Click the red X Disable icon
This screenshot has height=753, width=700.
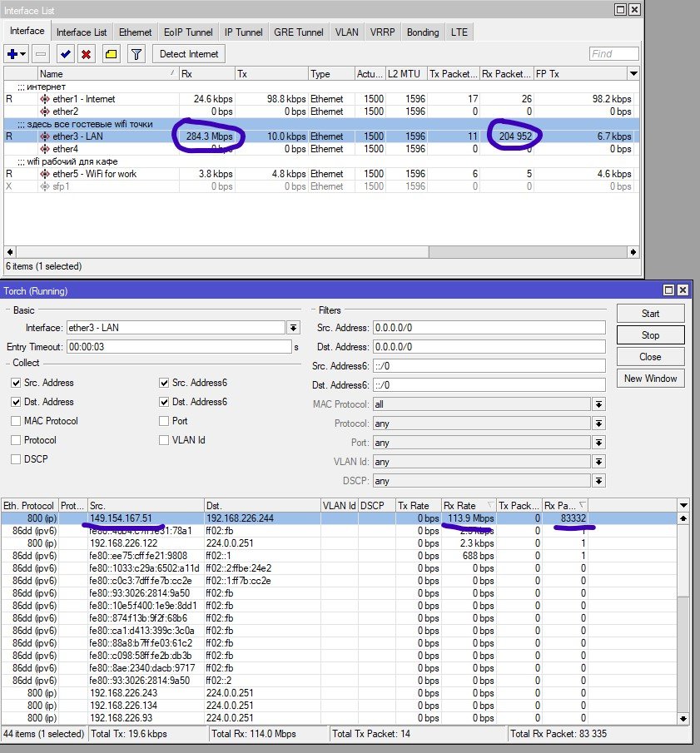pos(86,54)
